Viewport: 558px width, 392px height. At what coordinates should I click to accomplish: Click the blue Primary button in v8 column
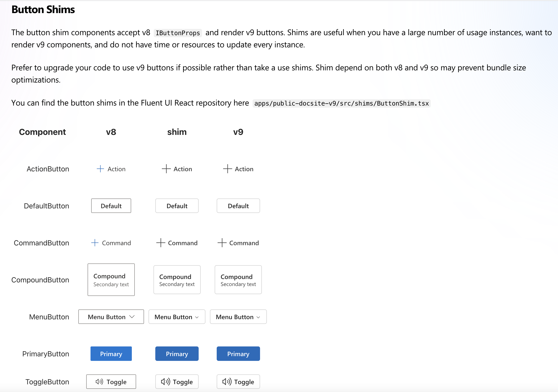[111, 354]
